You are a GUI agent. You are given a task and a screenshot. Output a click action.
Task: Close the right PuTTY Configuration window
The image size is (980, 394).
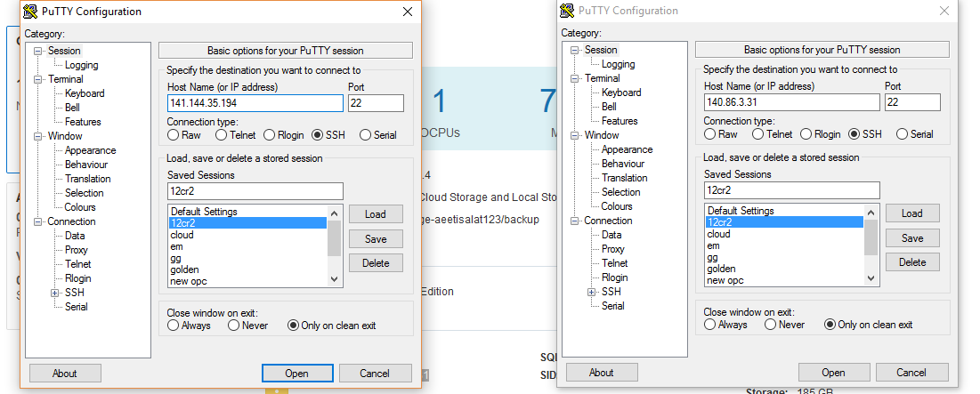944,11
